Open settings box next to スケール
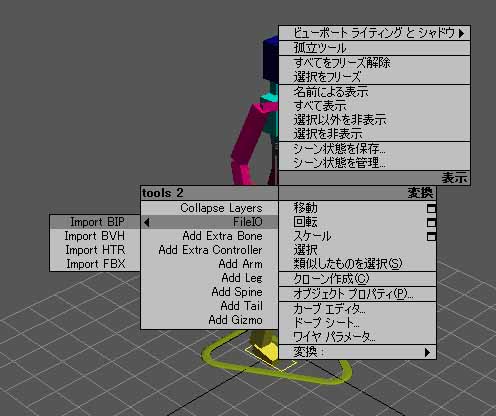 tap(431, 236)
